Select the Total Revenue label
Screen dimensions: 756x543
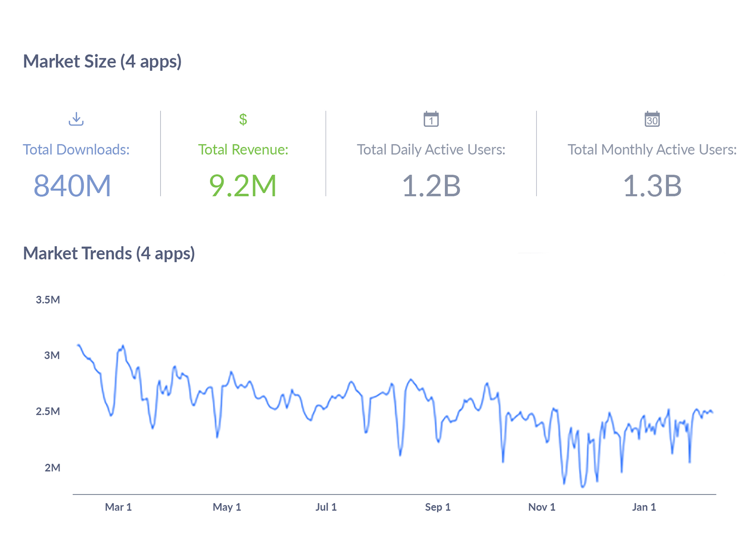[x=243, y=150]
